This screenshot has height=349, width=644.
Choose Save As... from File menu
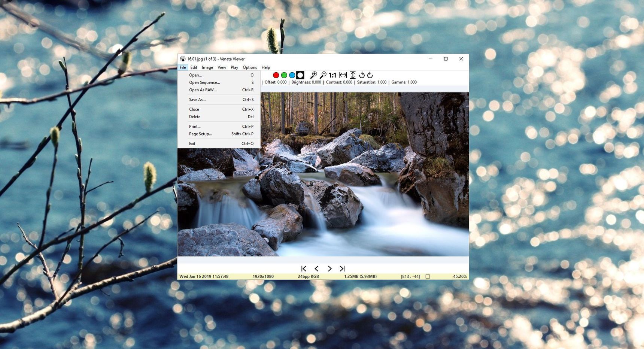(219, 100)
